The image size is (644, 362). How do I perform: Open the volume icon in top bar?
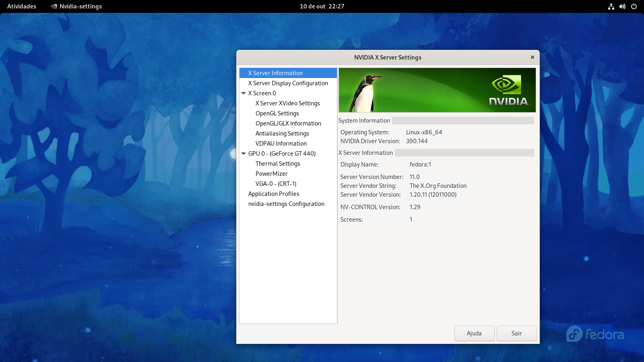(622, 6)
